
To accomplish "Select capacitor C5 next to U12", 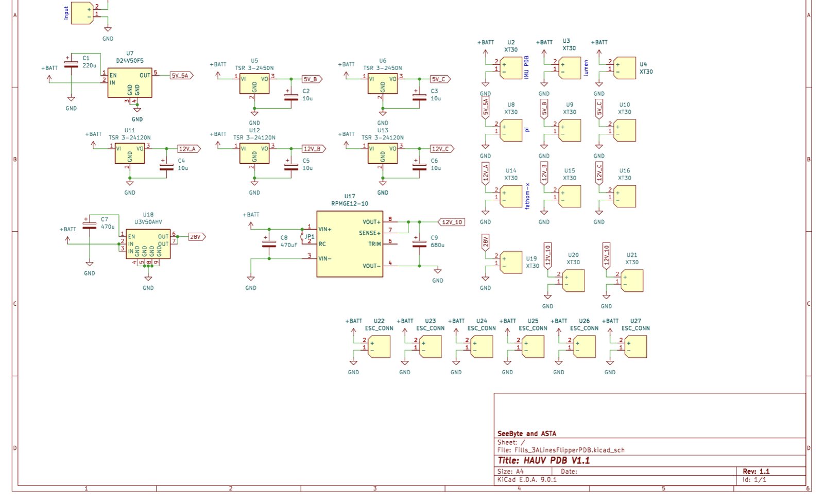I will click(291, 165).
